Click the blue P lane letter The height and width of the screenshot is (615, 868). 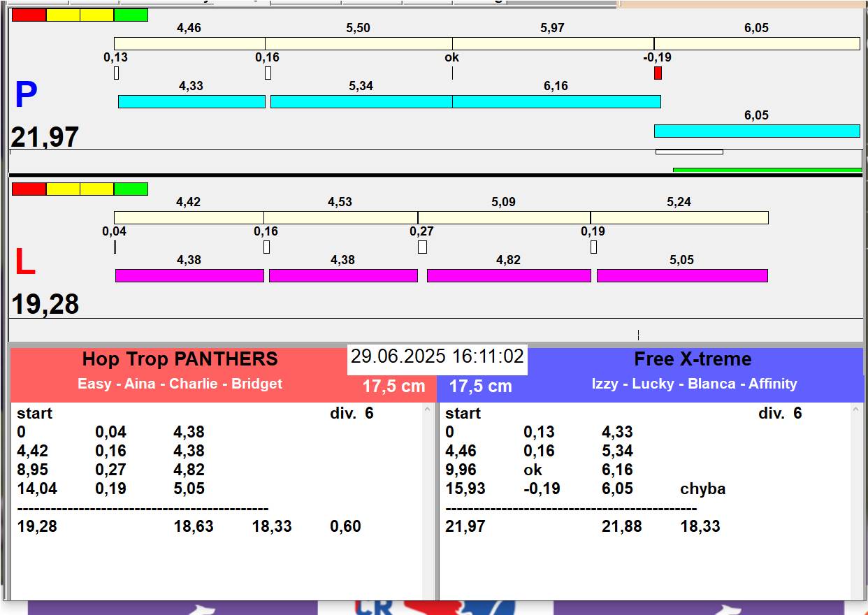pyautogui.click(x=26, y=96)
